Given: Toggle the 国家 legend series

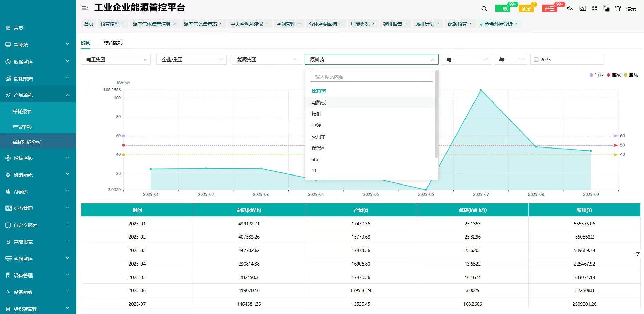Looking at the screenshot, I should (x=614, y=75).
